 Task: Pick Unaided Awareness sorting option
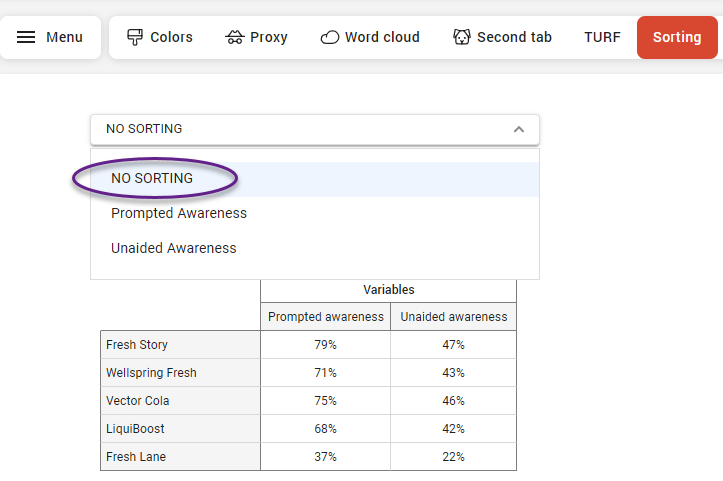[174, 248]
